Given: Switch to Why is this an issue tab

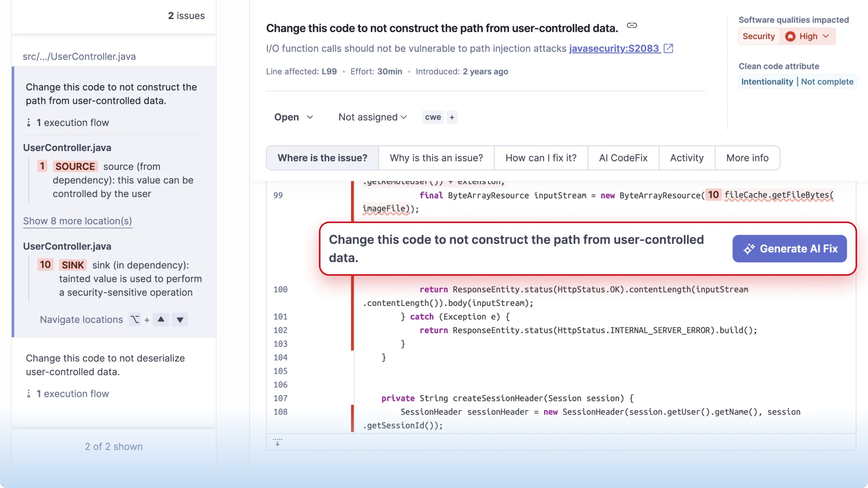Looking at the screenshot, I should (x=436, y=158).
